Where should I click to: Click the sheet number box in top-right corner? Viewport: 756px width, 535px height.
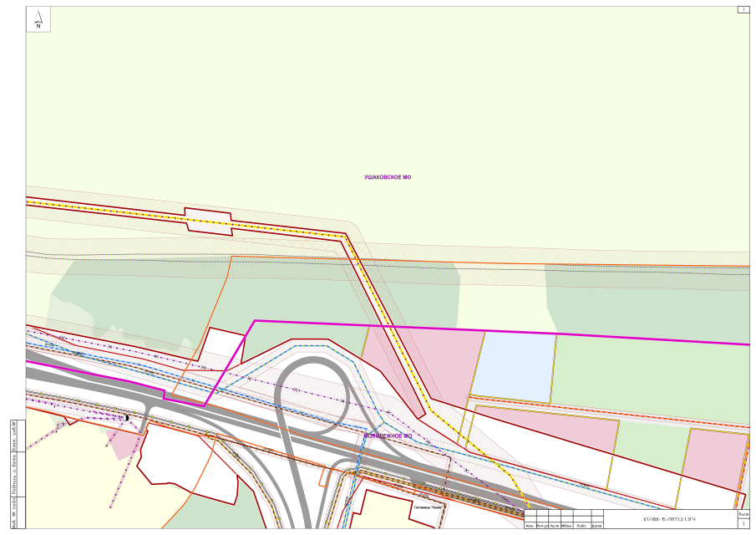tap(742, 10)
